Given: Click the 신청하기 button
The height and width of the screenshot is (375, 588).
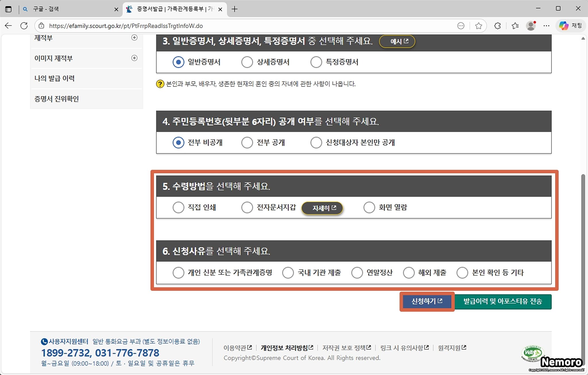Looking at the screenshot, I should [x=427, y=301].
